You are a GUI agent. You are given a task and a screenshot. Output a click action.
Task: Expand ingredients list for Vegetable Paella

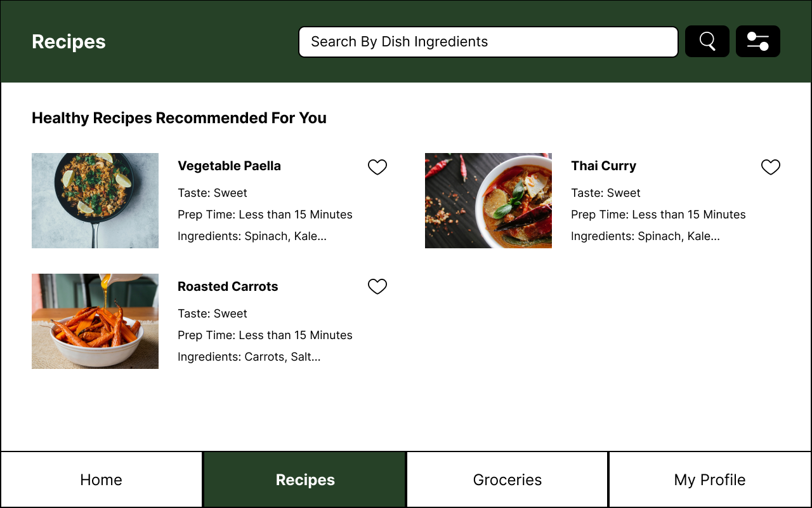tap(252, 236)
